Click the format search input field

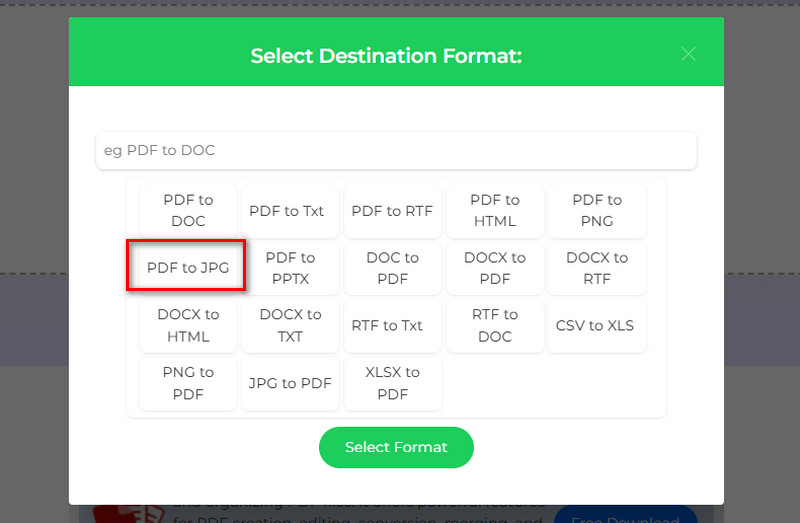(x=396, y=151)
